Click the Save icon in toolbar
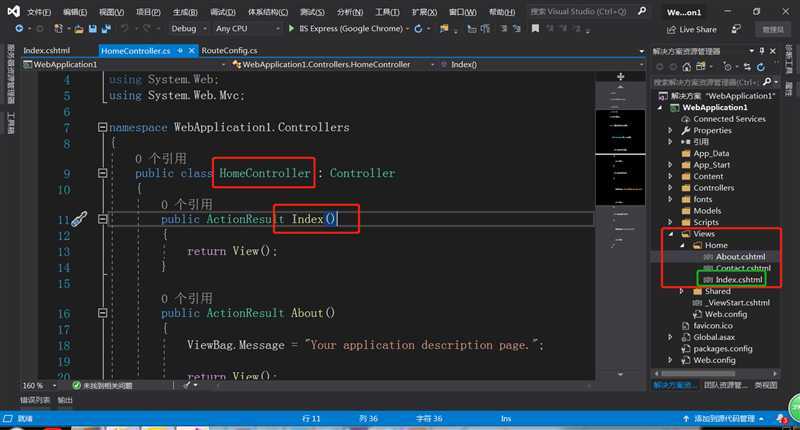 point(92,29)
